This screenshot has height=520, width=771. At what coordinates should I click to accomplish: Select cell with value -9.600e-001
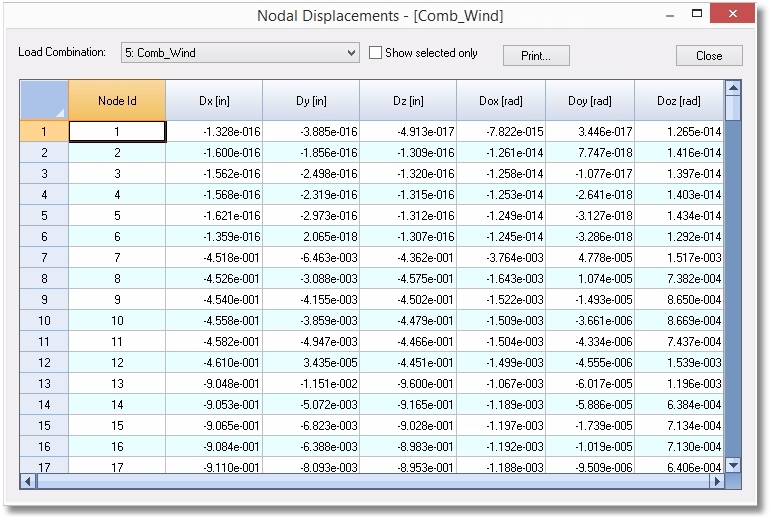(408, 383)
